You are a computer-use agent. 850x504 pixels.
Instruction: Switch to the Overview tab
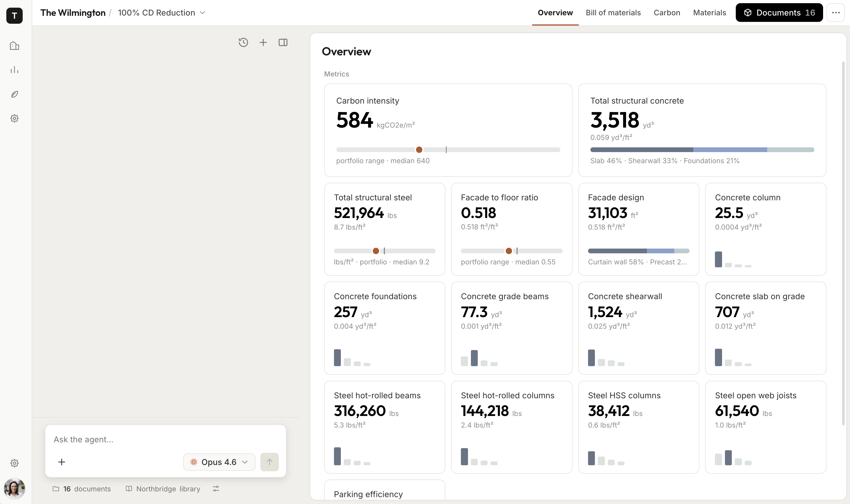tap(555, 13)
